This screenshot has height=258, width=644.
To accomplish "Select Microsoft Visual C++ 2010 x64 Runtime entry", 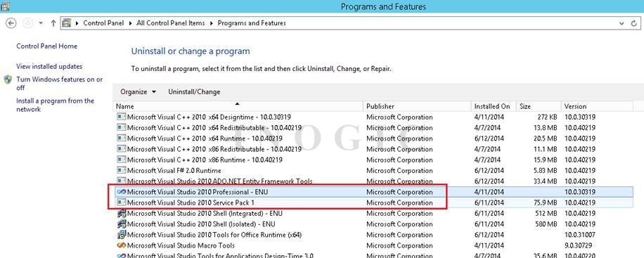I will (205, 138).
